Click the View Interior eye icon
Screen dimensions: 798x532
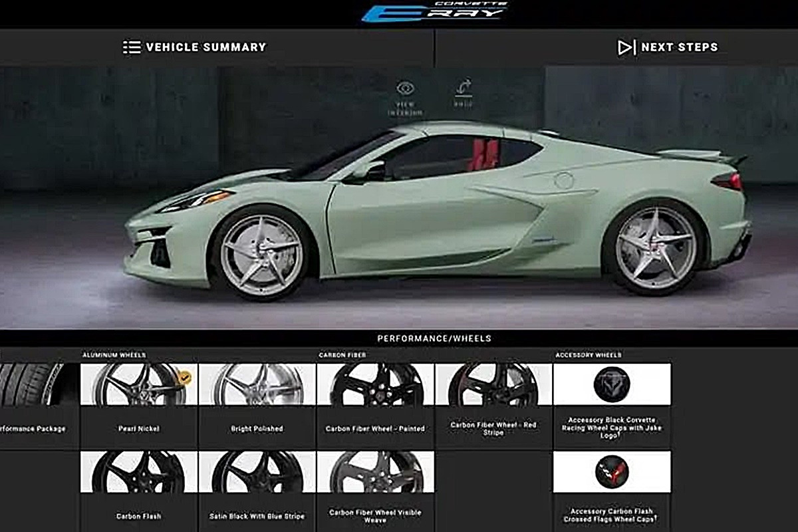click(405, 88)
